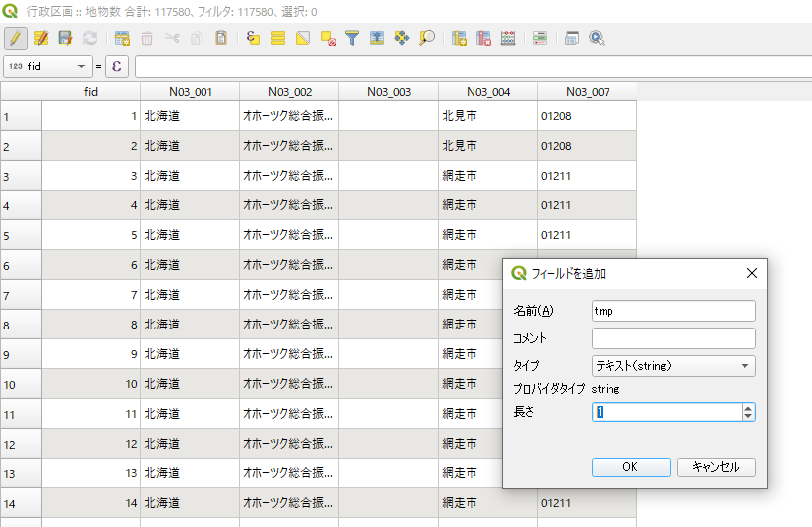Click 北海道 cell in row 7
The width and height of the screenshot is (812, 527).
pyautogui.click(x=190, y=295)
